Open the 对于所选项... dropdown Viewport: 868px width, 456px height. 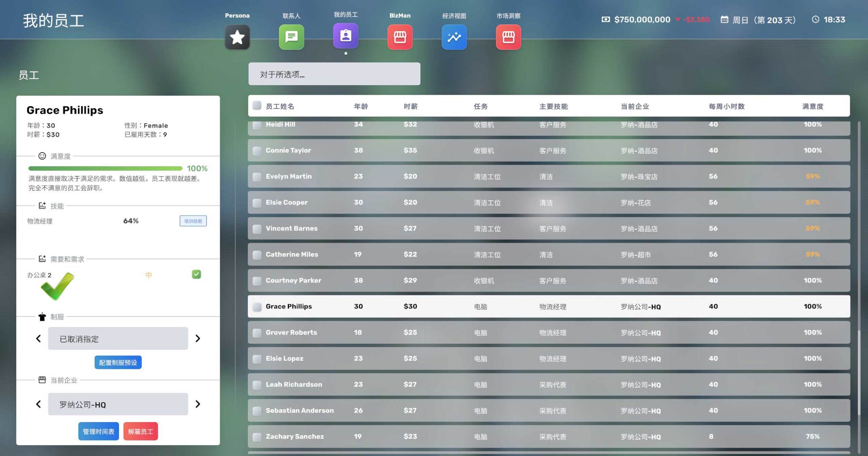coord(334,74)
